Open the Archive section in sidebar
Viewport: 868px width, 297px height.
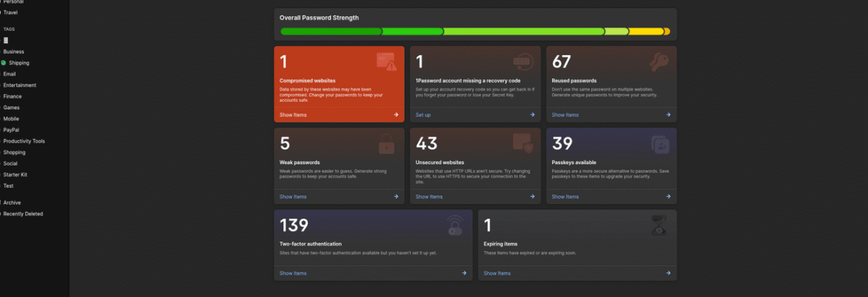[x=12, y=203]
